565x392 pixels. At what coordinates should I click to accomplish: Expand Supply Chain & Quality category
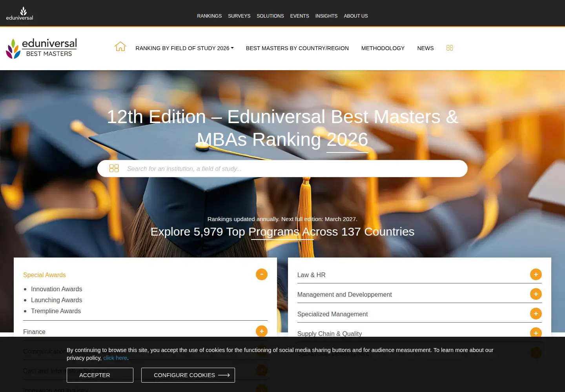coord(536,333)
